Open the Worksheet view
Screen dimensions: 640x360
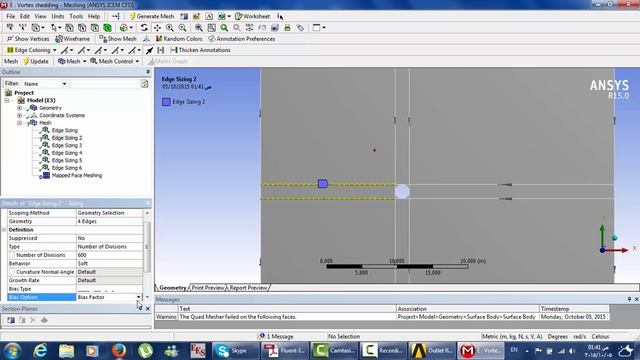[x=252, y=16]
